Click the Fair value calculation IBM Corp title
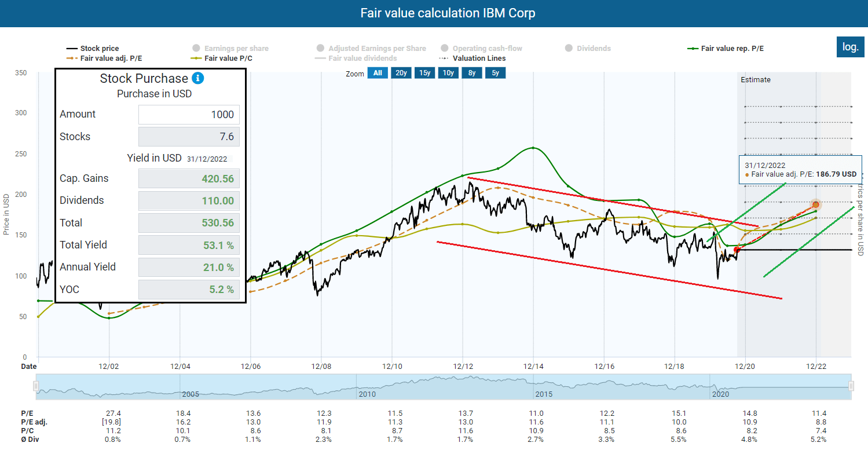Image resolution: width=868 pixels, height=450 pixels. [448, 13]
